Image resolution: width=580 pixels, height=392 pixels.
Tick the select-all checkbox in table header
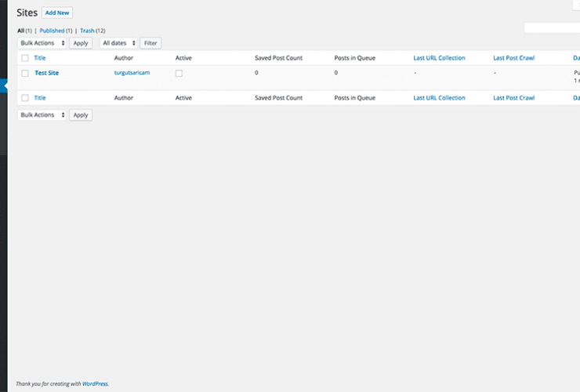point(25,58)
